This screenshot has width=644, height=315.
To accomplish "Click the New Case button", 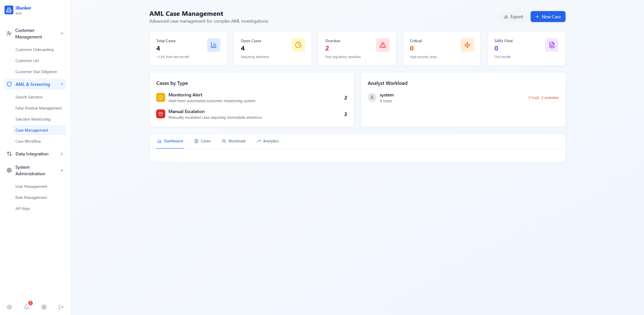I will pyautogui.click(x=548, y=17).
